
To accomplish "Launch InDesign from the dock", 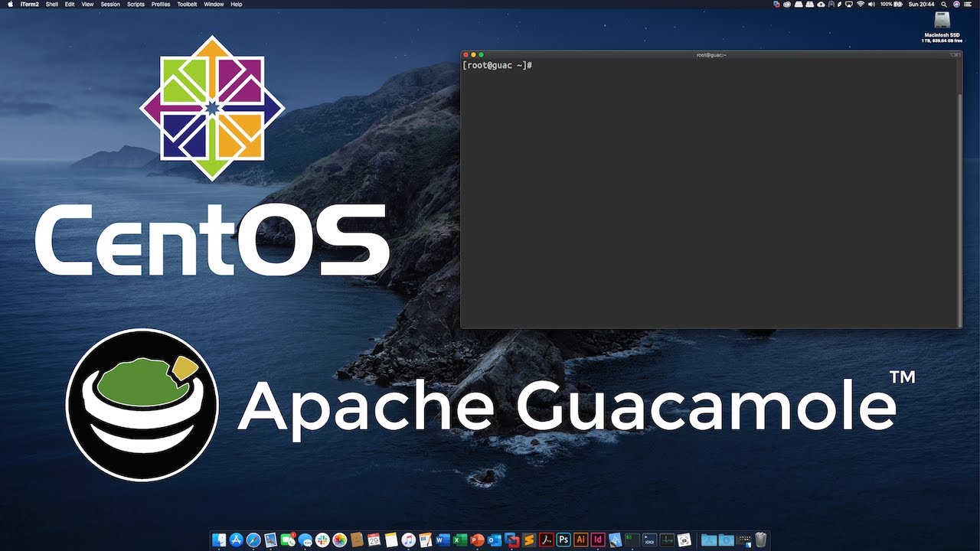I will coord(597,540).
